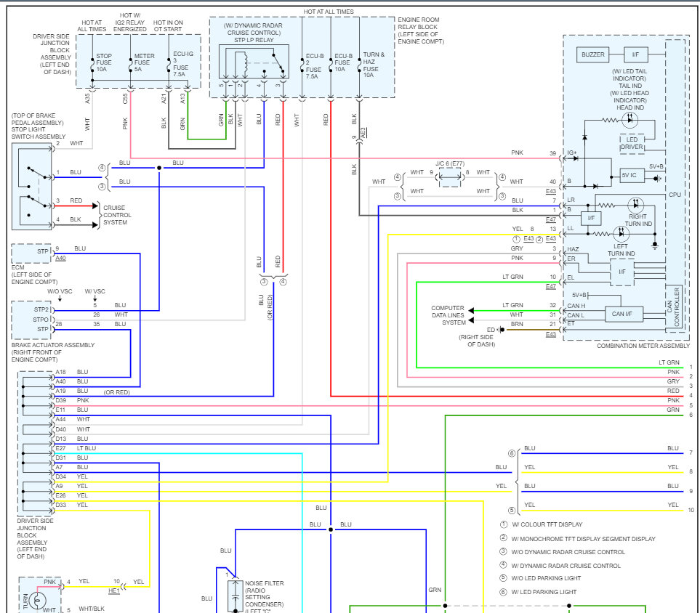Select the COMBINATION METER ASSEMBLY caption
Viewport: 700px width, 613px height.
coord(643,346)
